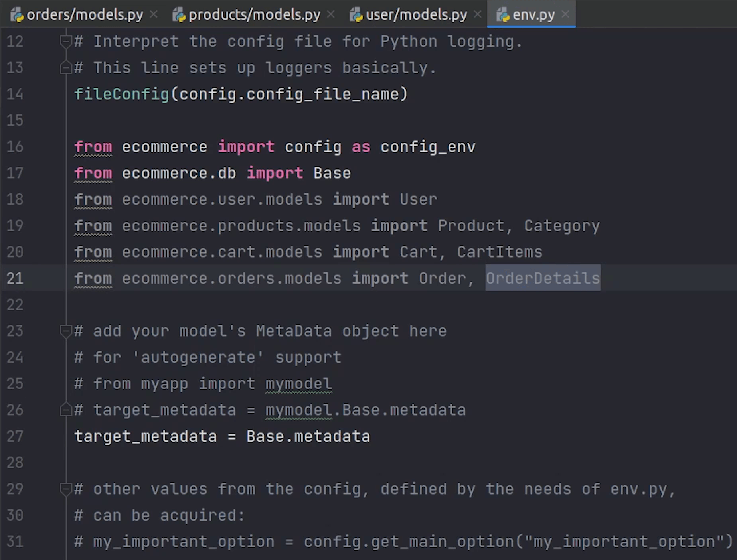
Task: Click Python file icon on orders/models.py tab
Action: point(17,15)
